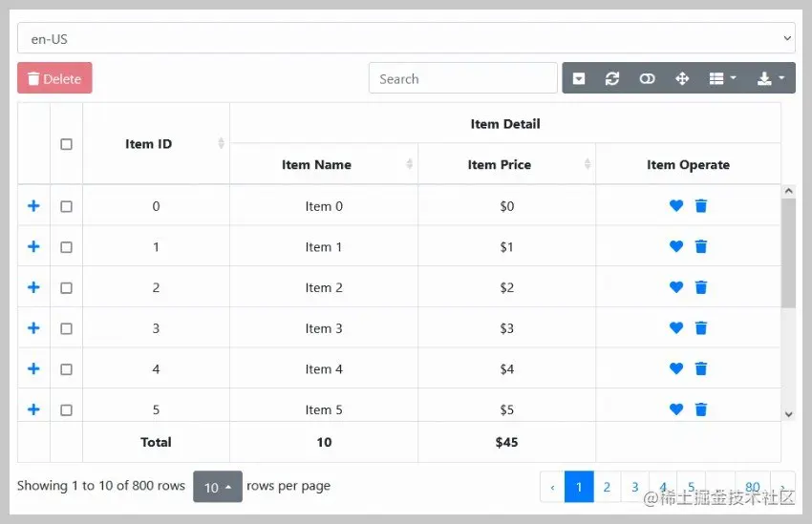Like Item 2 with the heart icon

[x=675, y=287]
